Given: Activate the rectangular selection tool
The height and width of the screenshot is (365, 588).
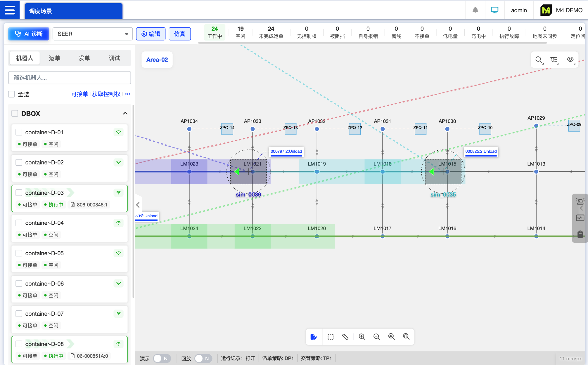Looking at the screenshot, I should (x=331, y=337).
